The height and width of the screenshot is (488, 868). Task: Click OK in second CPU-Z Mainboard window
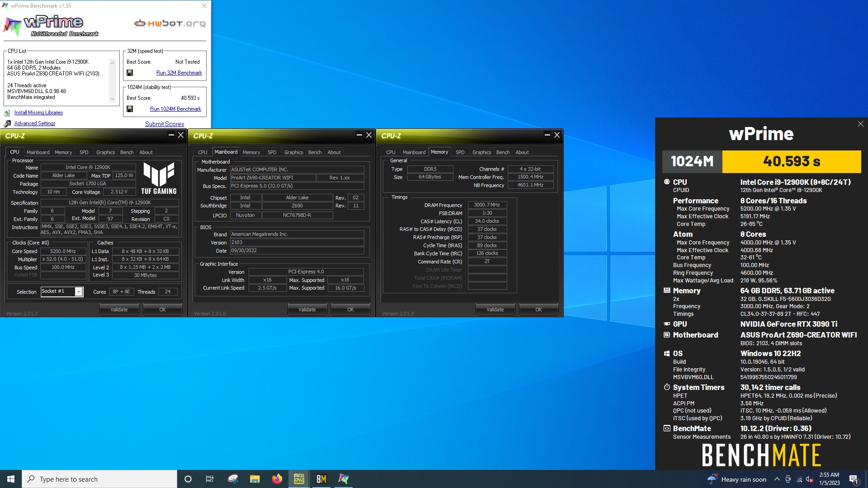(351, 310)
